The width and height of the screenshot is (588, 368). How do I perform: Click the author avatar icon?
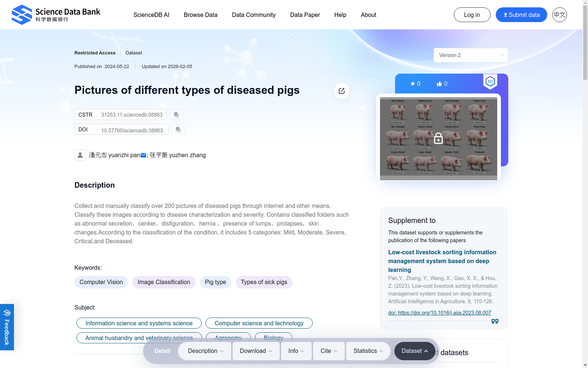(80, 155)
